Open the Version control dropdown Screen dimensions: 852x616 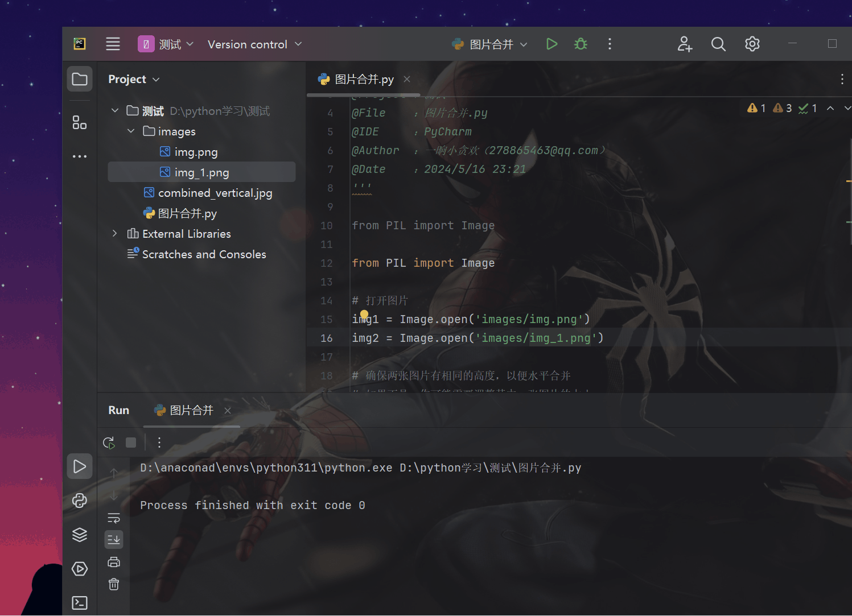[x=254, y=44]
